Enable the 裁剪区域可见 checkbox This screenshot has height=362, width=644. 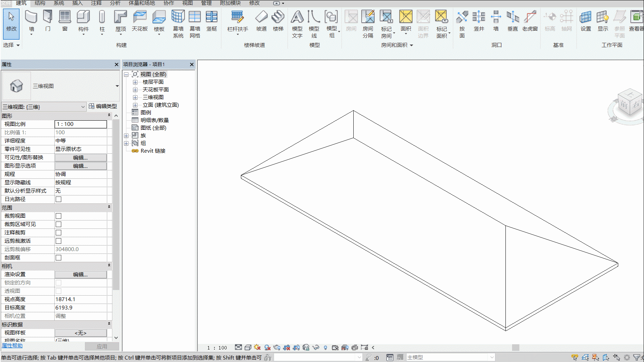[x=58, y=224]
